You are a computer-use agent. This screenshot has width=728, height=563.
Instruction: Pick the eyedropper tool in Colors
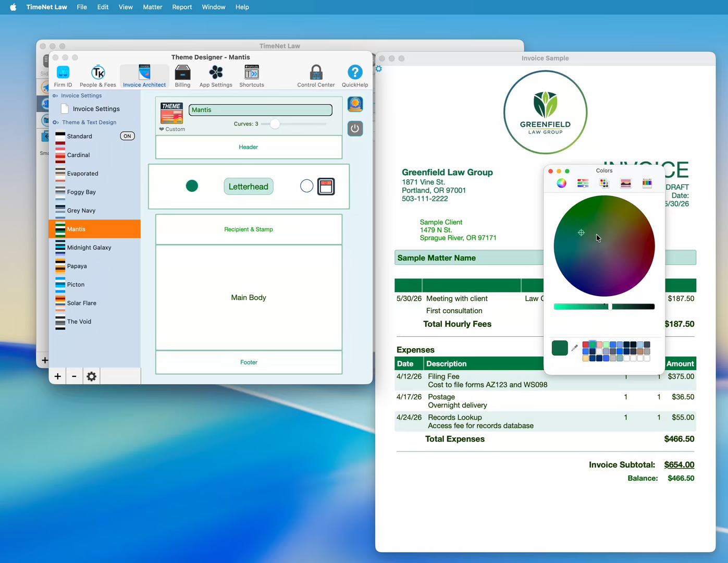coord(575,348)
